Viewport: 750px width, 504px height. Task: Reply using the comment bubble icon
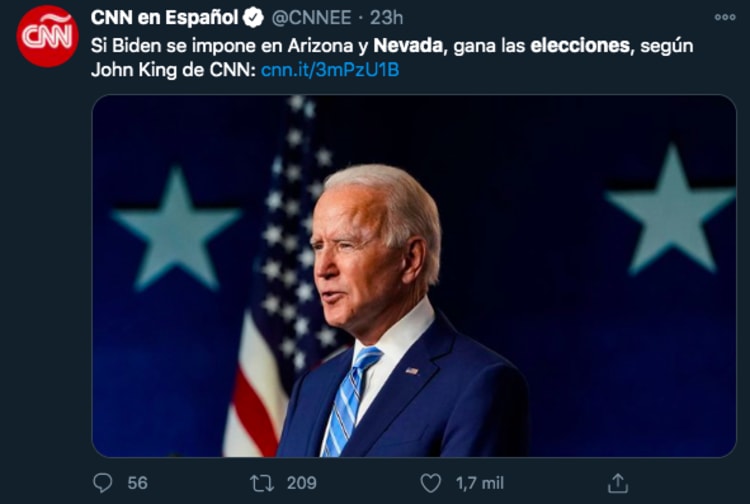[103, 483]
